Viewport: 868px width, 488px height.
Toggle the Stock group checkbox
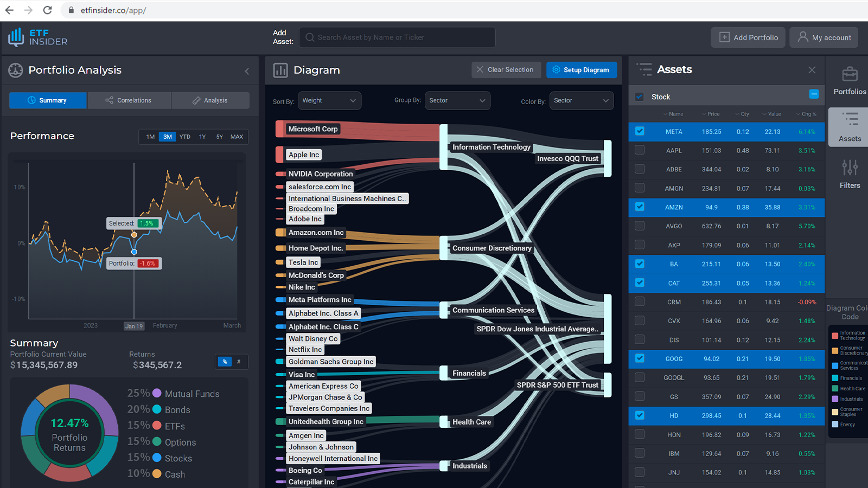pyautogui.click(x=640, y=97)
